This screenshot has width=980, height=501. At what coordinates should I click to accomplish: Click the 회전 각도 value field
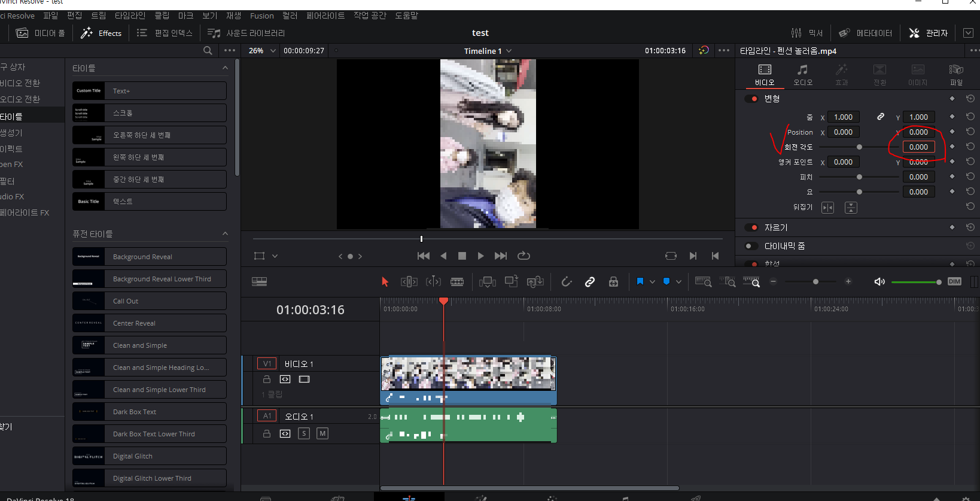[918, 147]
